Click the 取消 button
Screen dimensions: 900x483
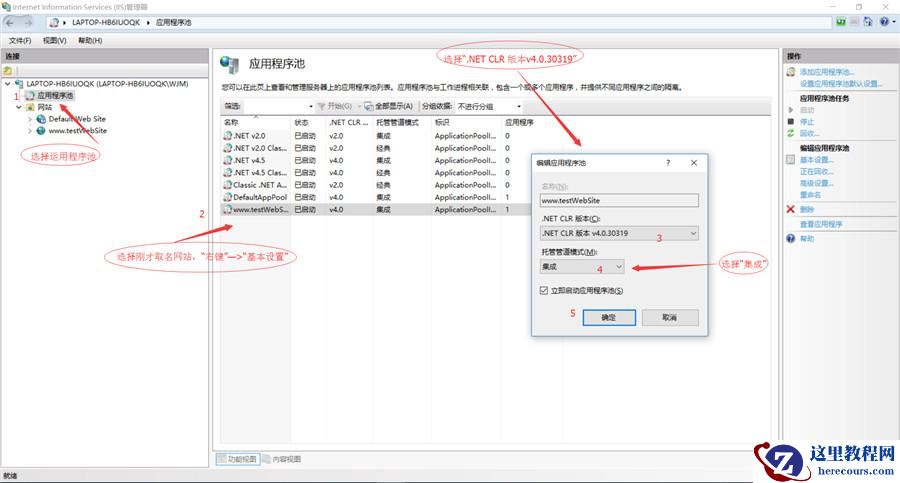pyautogui.click(x=670, y=318)
